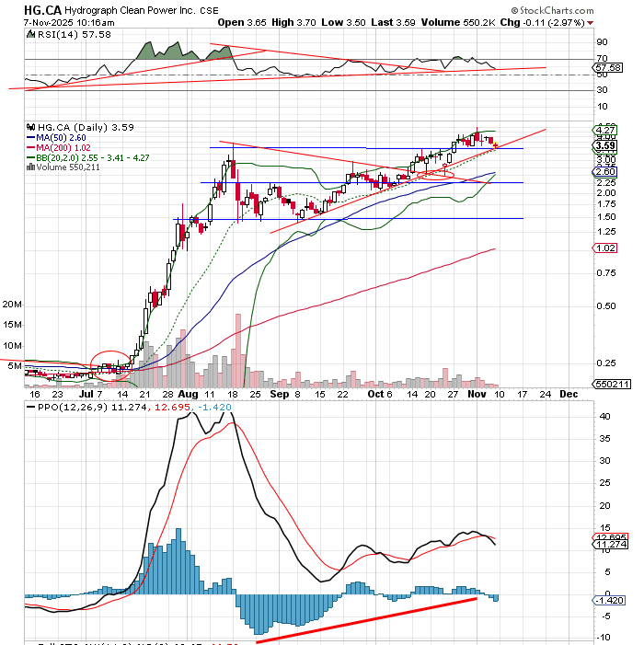
Task: Click the 11.274 PPO value tag on axis
Action: click(x=611, y=545)
